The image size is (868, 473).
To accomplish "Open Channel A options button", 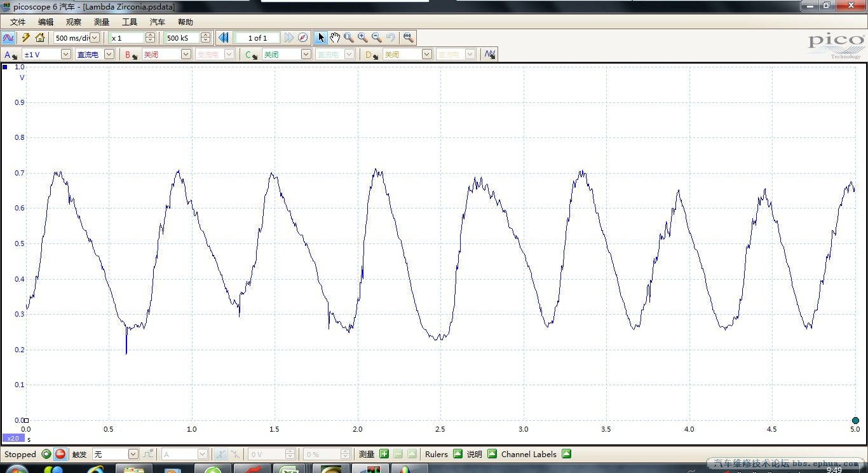I will point(11,55).
